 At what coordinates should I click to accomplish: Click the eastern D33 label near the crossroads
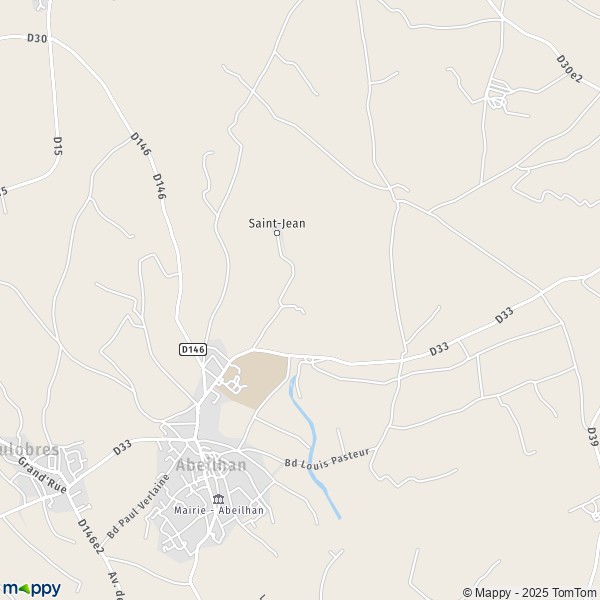(x=504, y=316)
